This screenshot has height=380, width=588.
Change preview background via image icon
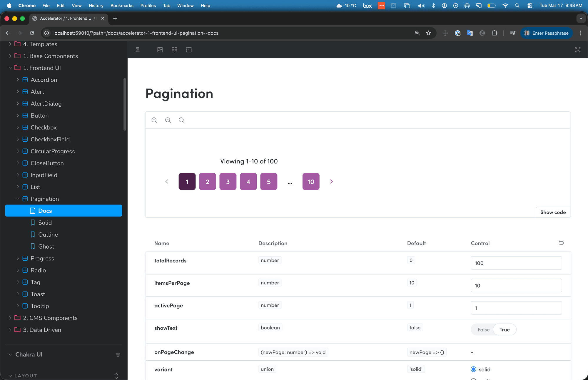click(x=160, y=50)
